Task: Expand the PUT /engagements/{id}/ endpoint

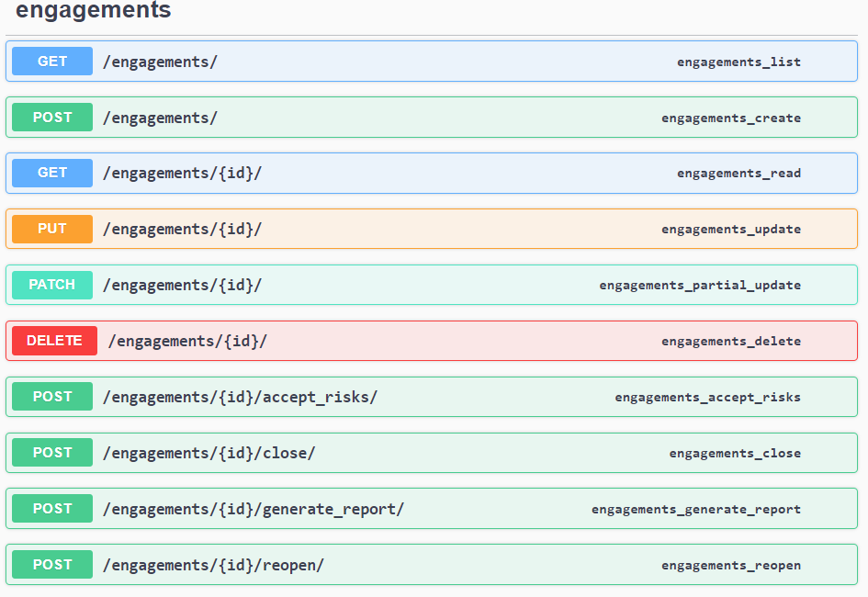Action: 182,229
